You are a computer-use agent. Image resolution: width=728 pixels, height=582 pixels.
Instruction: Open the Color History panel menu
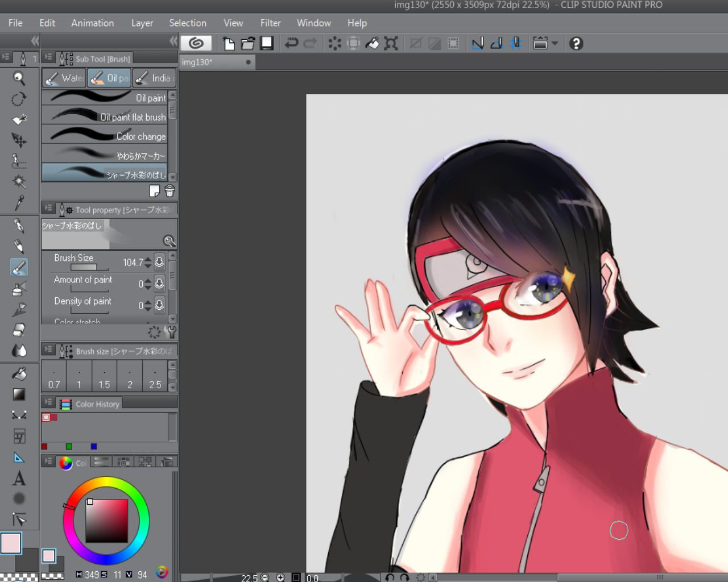(48, 404)
